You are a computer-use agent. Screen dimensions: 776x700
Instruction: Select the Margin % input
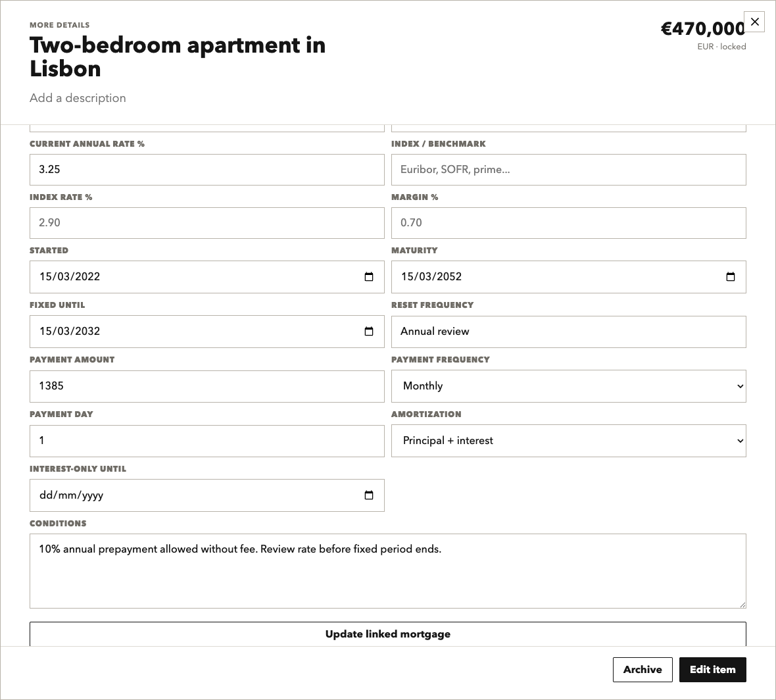coord(569,223)
